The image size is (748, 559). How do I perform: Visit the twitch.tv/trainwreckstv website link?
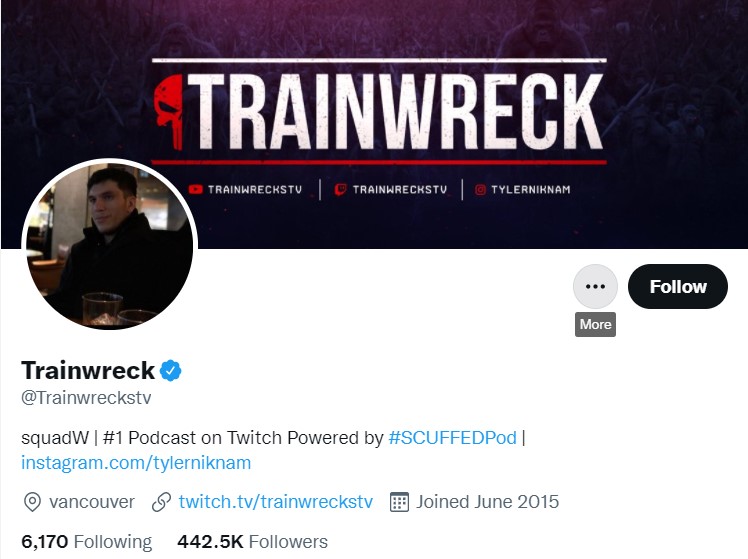[x=276, y=502]
